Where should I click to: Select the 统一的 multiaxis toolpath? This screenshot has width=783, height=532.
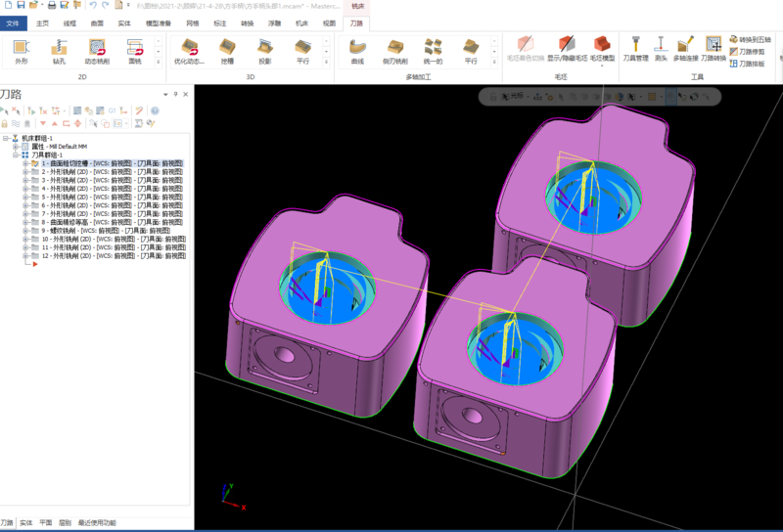pyautogui.click(x=433, y=52)
